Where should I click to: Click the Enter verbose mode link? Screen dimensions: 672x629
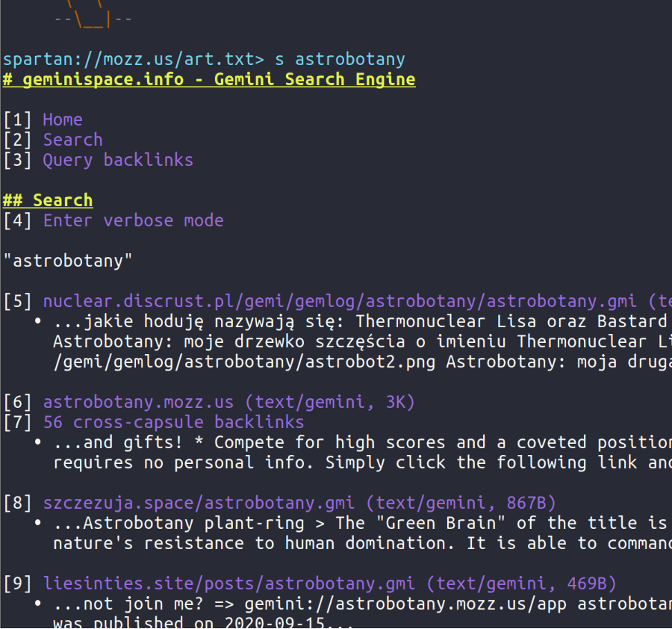tap(134, 220)
